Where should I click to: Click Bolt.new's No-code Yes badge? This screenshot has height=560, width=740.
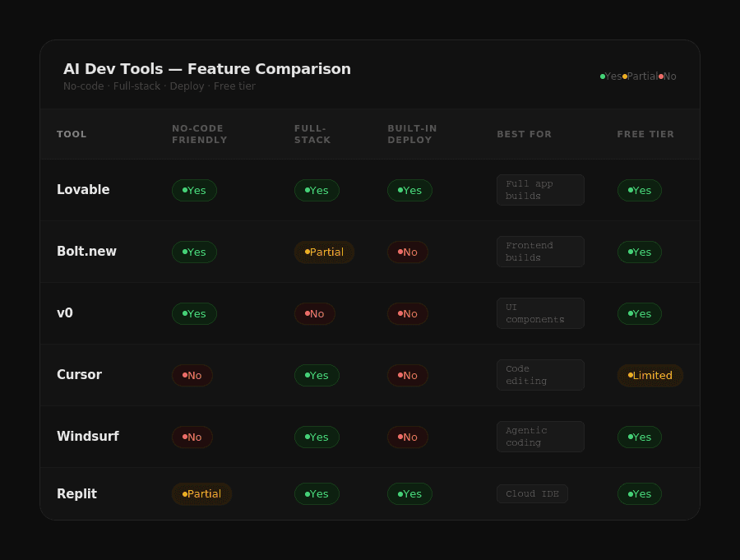pyautogui.click(x=194, y=252)
